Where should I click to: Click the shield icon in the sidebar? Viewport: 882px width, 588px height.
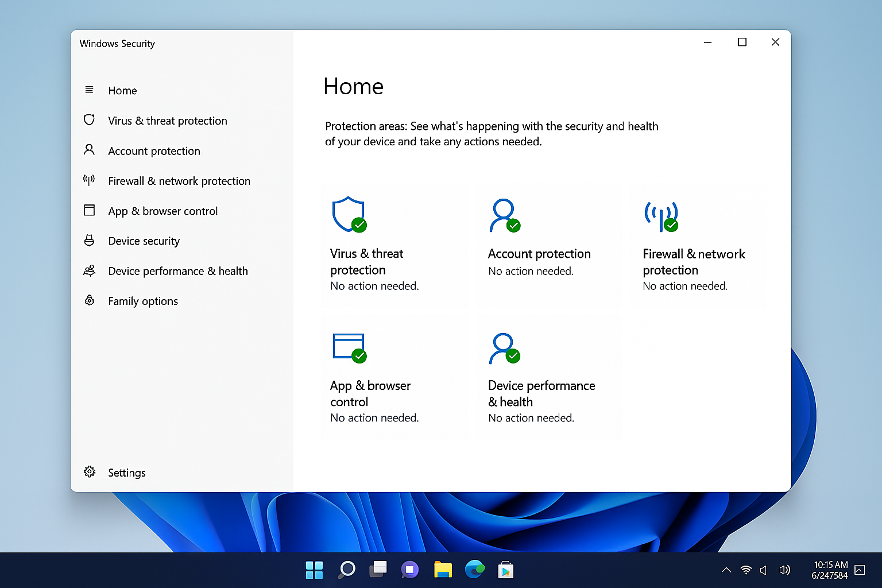tap(89, 119)
